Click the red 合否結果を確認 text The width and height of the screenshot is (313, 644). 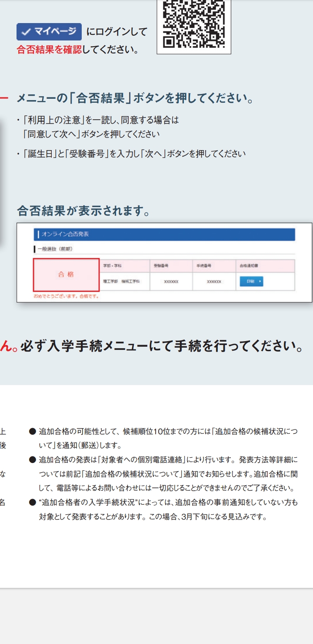tap(49, 50)
